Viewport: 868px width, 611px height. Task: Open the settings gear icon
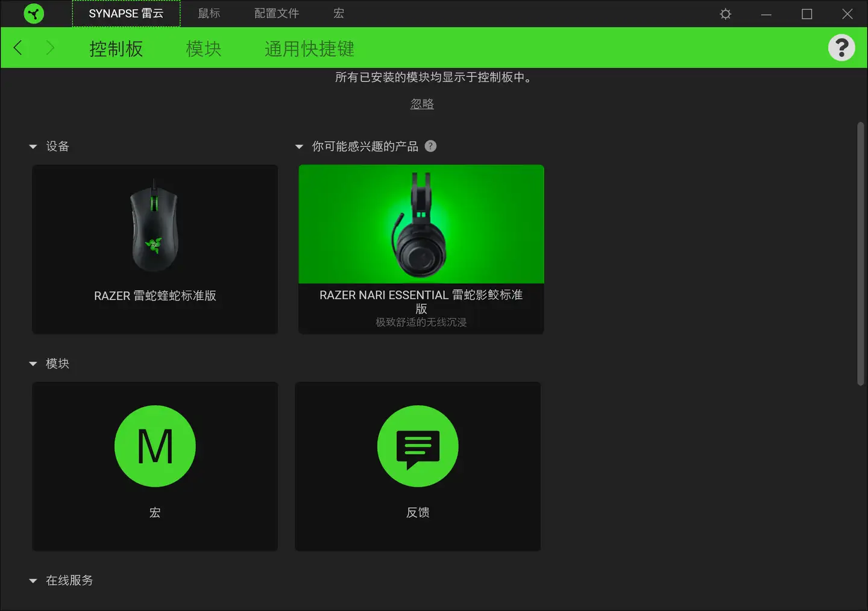726,14
